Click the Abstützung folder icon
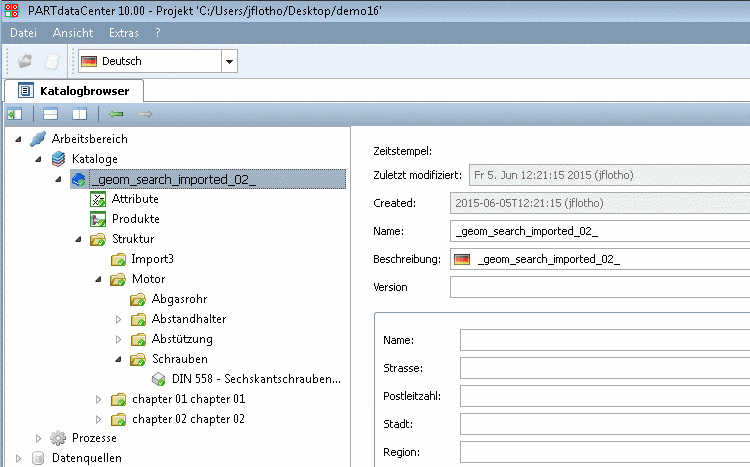The image size is (750, 467). click(138, 339)
